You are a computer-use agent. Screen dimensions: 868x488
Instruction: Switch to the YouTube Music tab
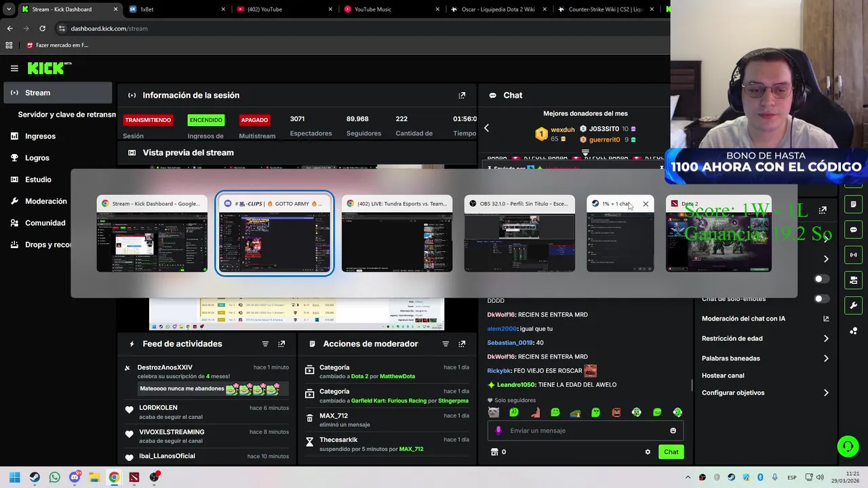(x=392, y=9)
